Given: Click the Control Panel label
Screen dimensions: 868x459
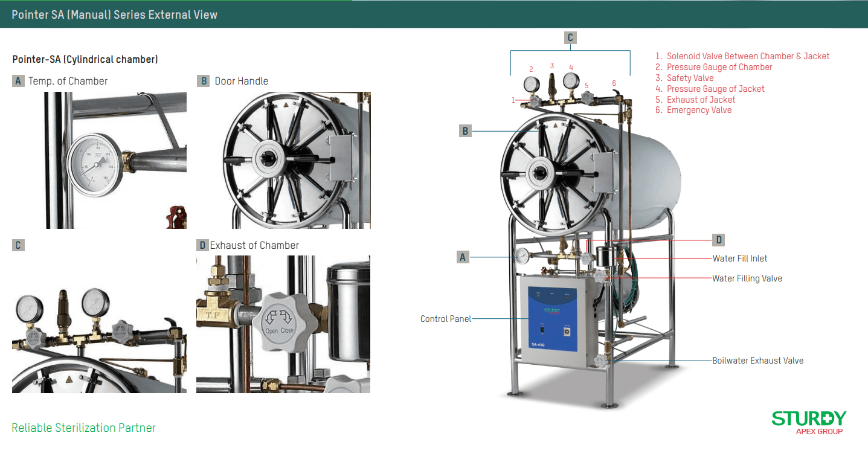Looking at the screenshot, I should point(446,318).
